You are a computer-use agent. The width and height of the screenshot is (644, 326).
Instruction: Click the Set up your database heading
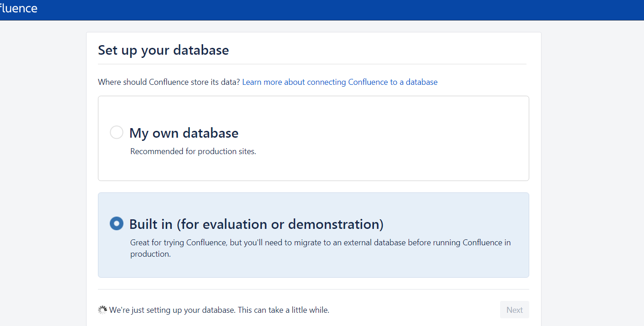[x=163, y=50]
